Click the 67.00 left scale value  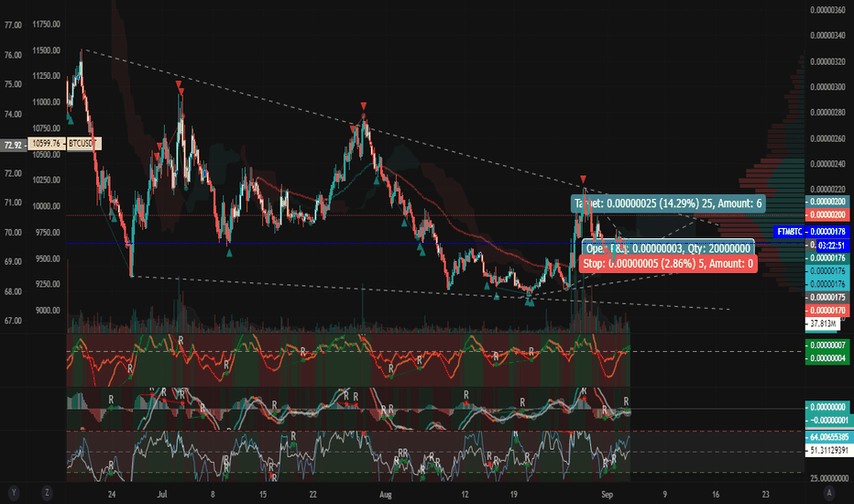(x=13, y=321)
